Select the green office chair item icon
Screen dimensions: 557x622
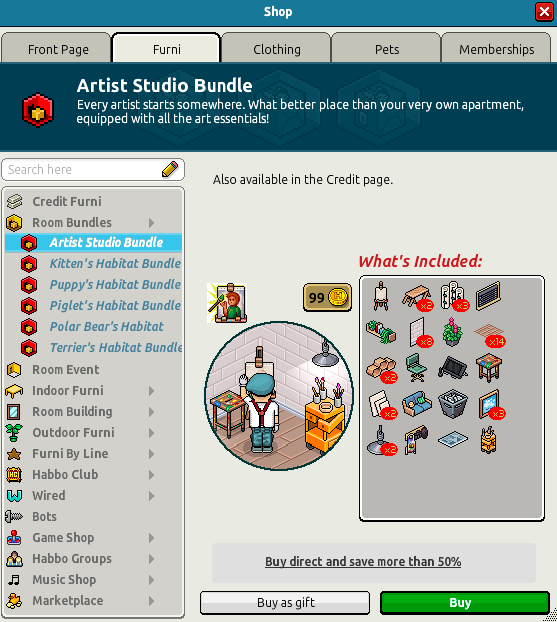(x=416, y=368)
